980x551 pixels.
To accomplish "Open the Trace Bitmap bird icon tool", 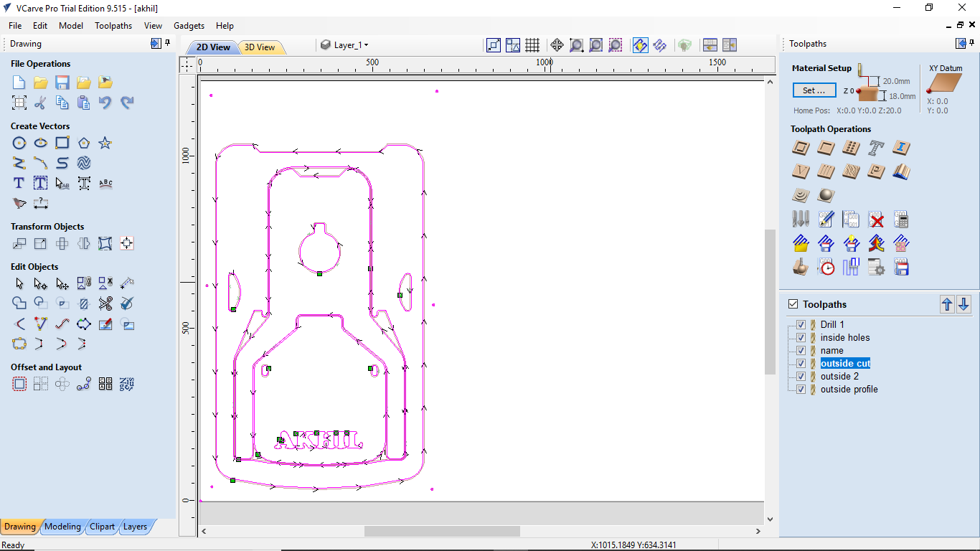I will [x=19, y=203].
